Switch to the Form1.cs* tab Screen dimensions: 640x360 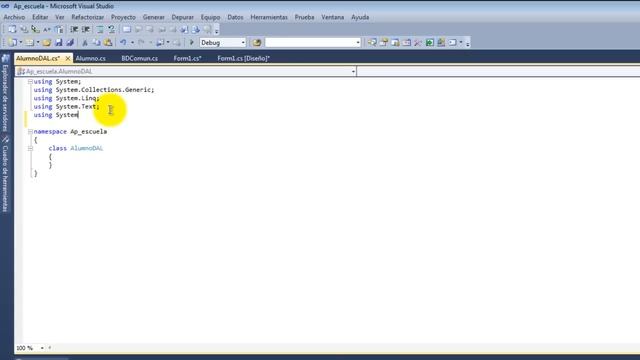pos(187,58)
